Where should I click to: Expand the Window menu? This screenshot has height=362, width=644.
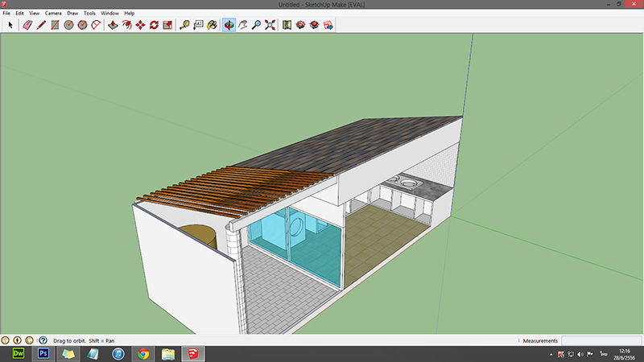click(x=109, y=14)
